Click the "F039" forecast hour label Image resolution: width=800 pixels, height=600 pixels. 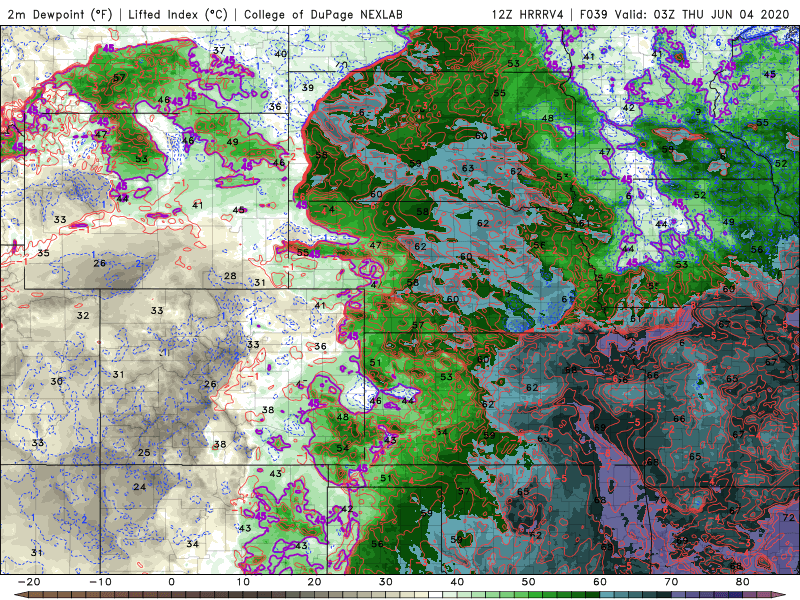(594, 15)
